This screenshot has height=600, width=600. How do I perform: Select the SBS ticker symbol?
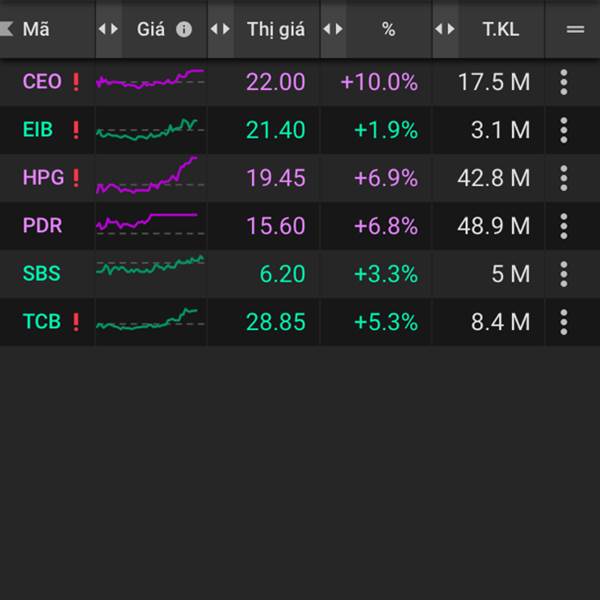point(41,273)
